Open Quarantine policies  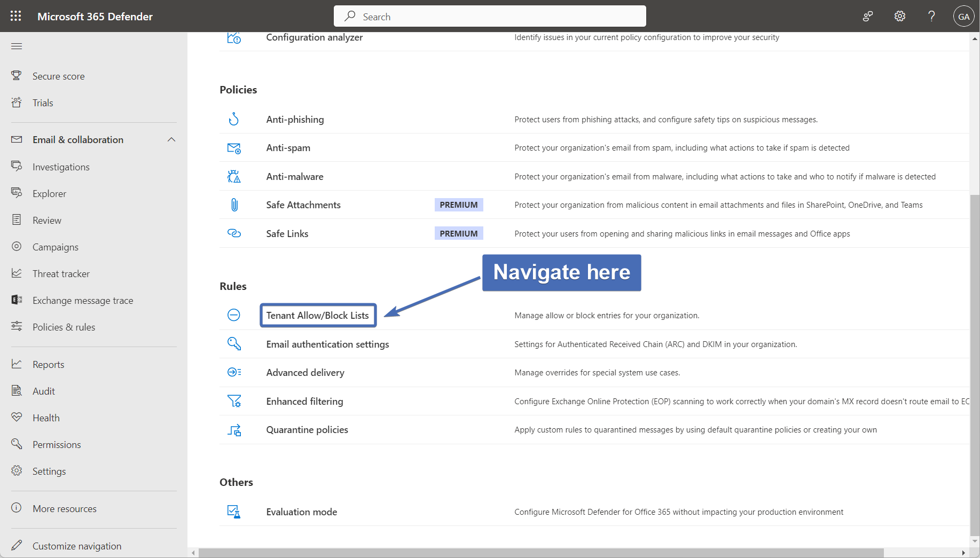pyautogui.click(x=307, y=430)
